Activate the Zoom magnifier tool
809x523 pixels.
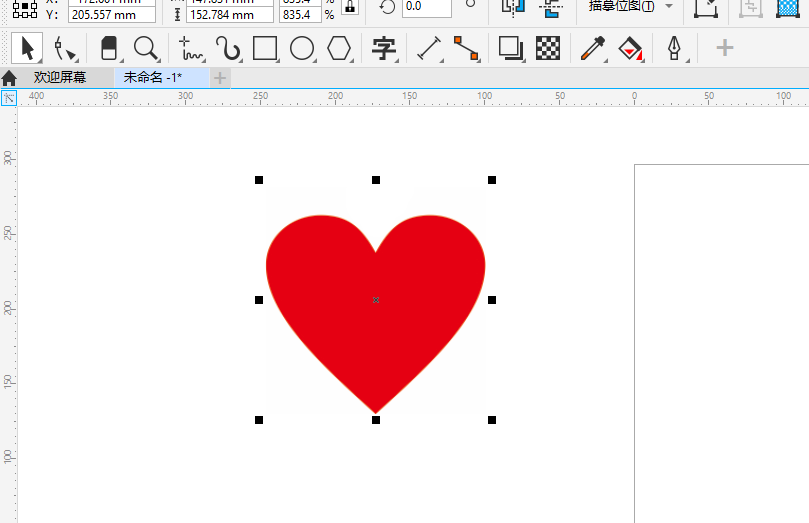(146, 48)
